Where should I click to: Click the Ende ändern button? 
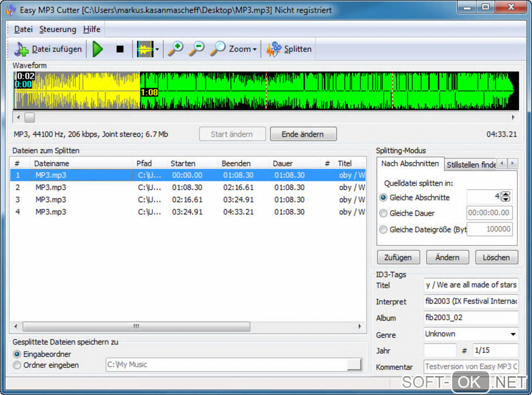pos(304,134)
